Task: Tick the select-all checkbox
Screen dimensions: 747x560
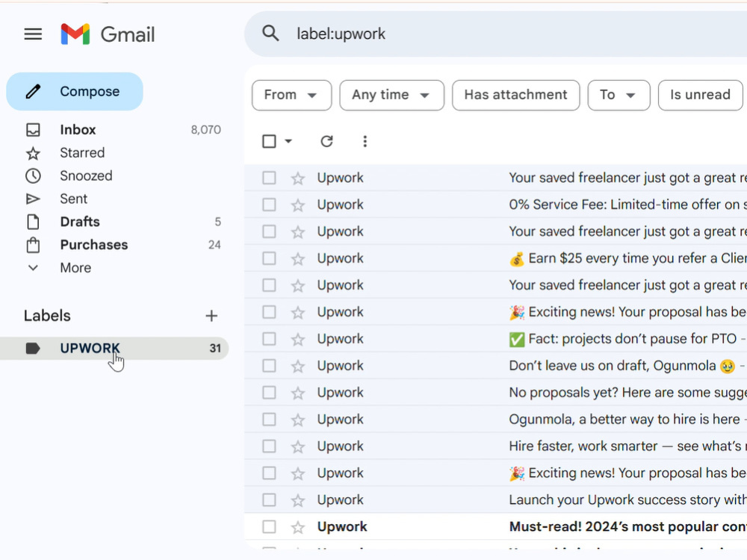Action: 269,141
